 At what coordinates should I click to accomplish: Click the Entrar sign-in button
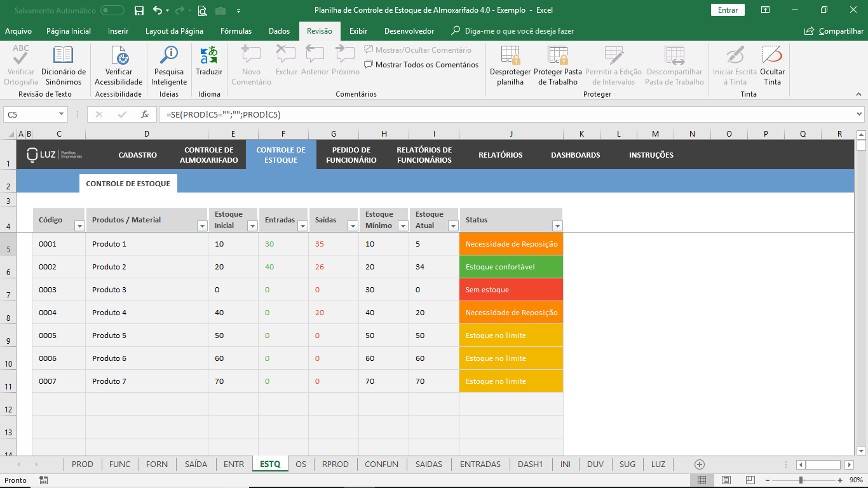[x=728, y=10]
